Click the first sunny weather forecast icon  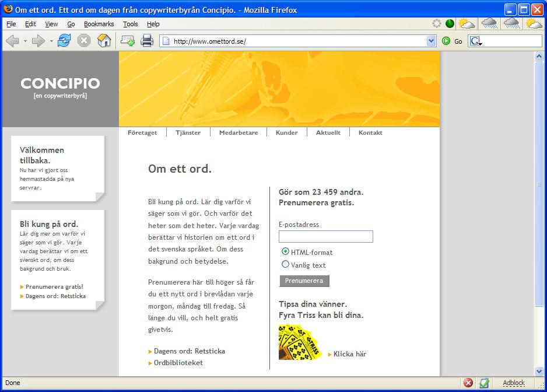(467, 24)
